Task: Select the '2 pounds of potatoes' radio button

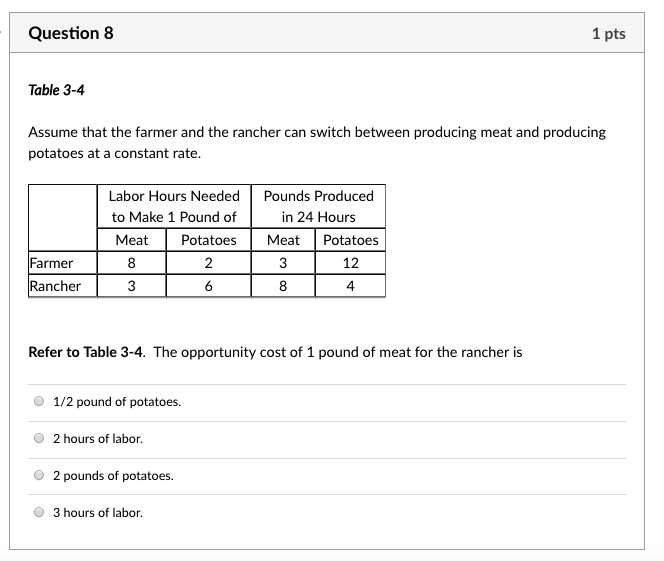Action: [39, 475]
